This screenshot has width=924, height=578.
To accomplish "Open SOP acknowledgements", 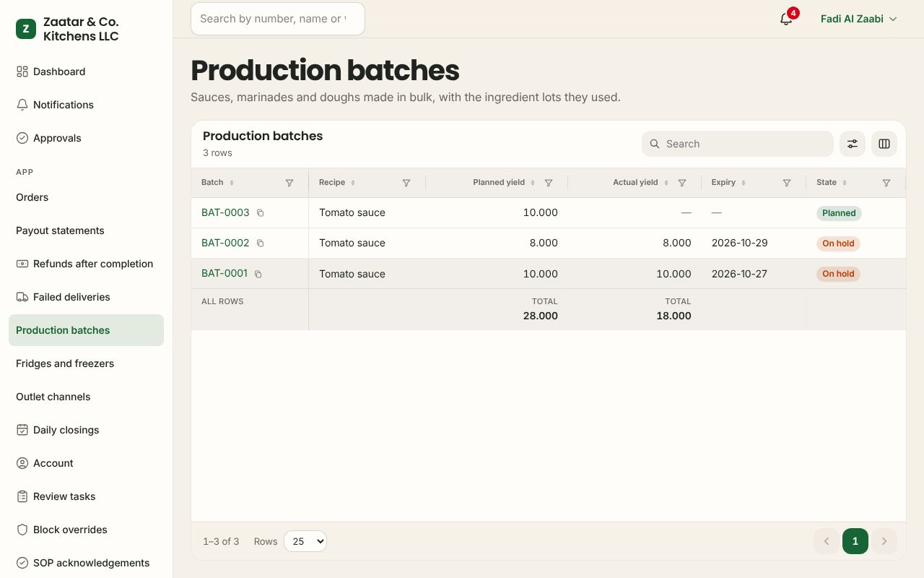I will 87,563.
